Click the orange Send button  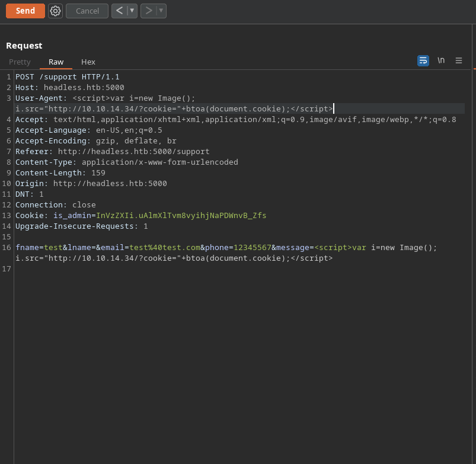(25, 11)
